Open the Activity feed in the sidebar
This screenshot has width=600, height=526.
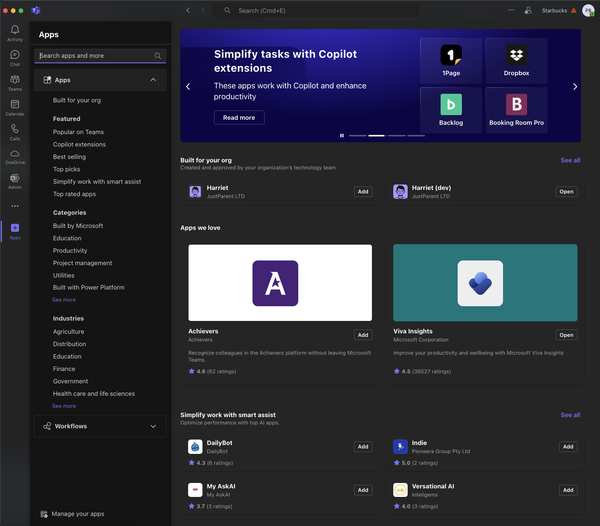[x=14, y=30]
